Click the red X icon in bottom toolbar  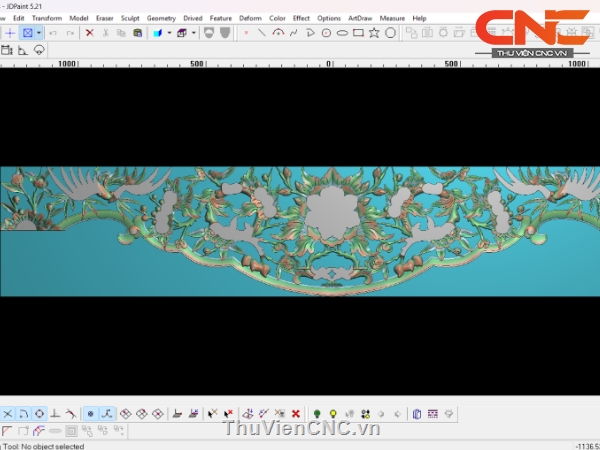click(295, 413)
